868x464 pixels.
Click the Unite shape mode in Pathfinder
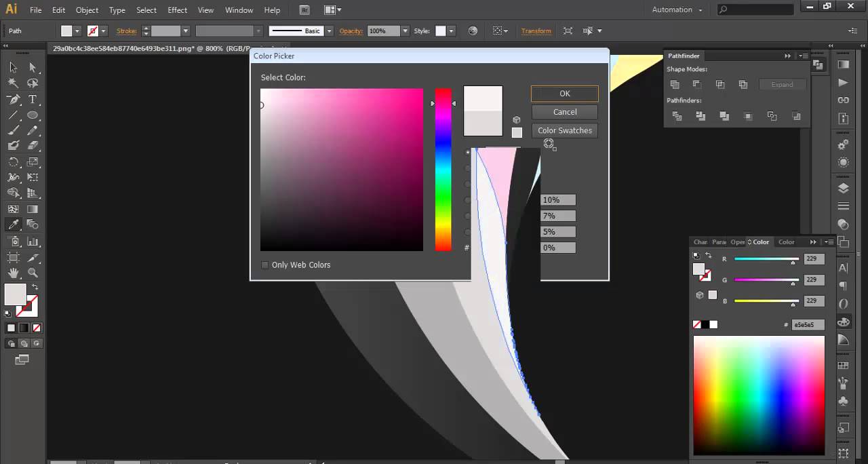coord(675,85)
